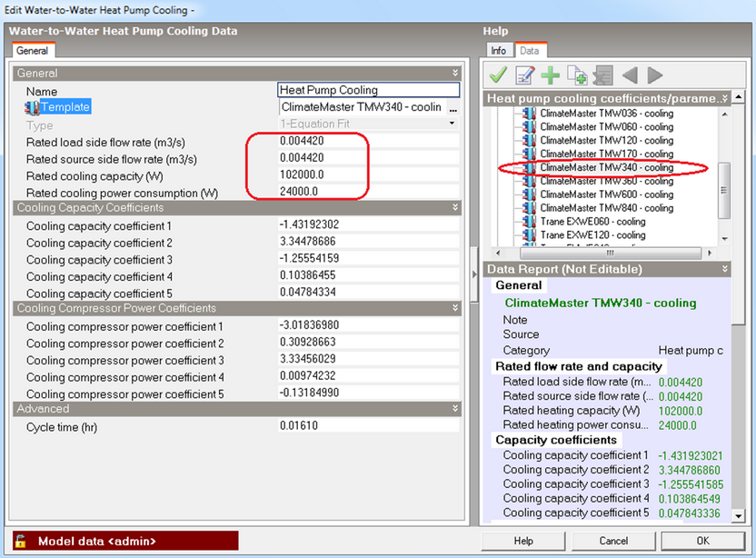Click the forward arrow navigation icon
The width and height of the screenshot is (756, 558).
point(654,75)
